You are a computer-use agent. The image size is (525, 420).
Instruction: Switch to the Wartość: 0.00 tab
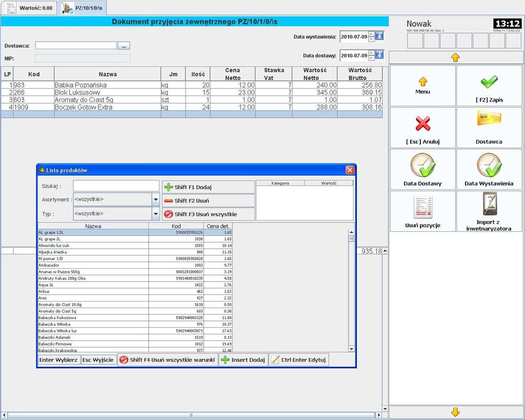point(29,8)
